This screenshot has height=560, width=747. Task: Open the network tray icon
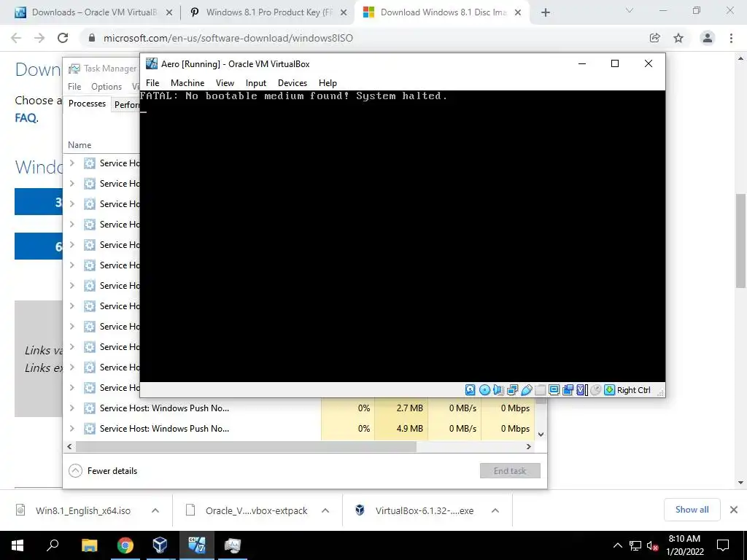pyautogui.click(x=635, y=545)
